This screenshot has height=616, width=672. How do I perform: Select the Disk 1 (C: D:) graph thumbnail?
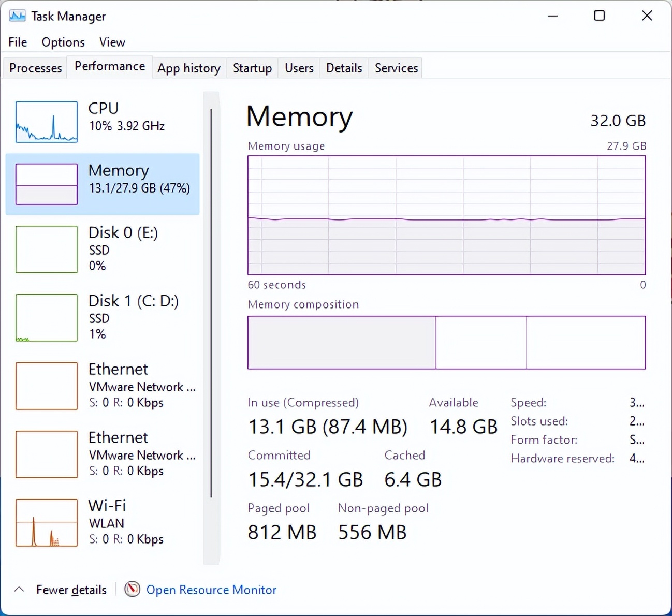click(47, 318)
